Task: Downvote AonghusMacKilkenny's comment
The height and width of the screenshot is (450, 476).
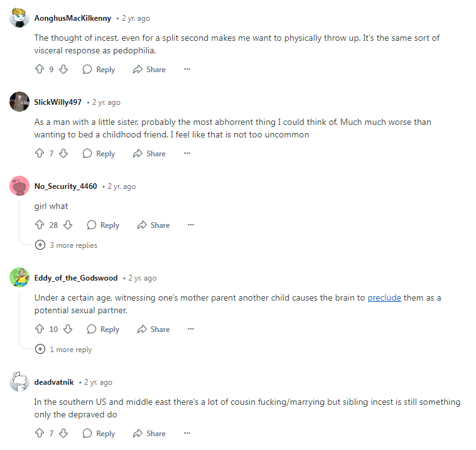Action: coord(63,70)
